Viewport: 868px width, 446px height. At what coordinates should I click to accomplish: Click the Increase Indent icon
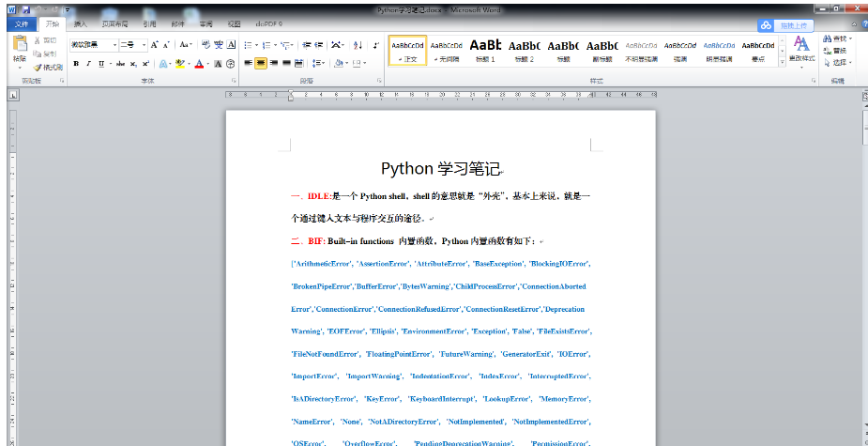[318, 45]
